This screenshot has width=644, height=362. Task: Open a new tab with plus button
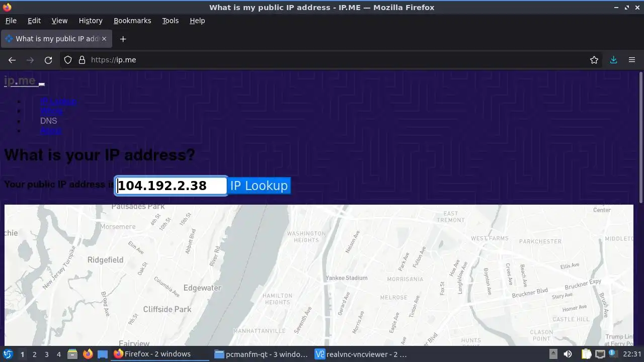coord(123,39)
